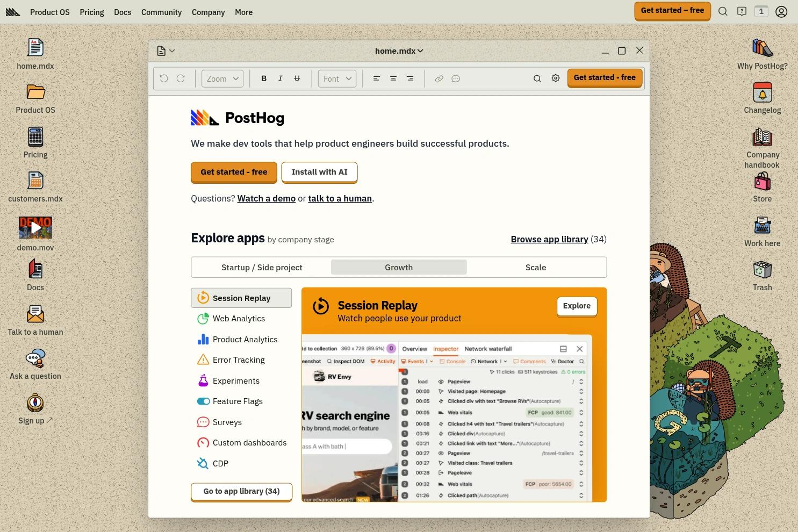Select the Growth tab

[x=399, y=267]
